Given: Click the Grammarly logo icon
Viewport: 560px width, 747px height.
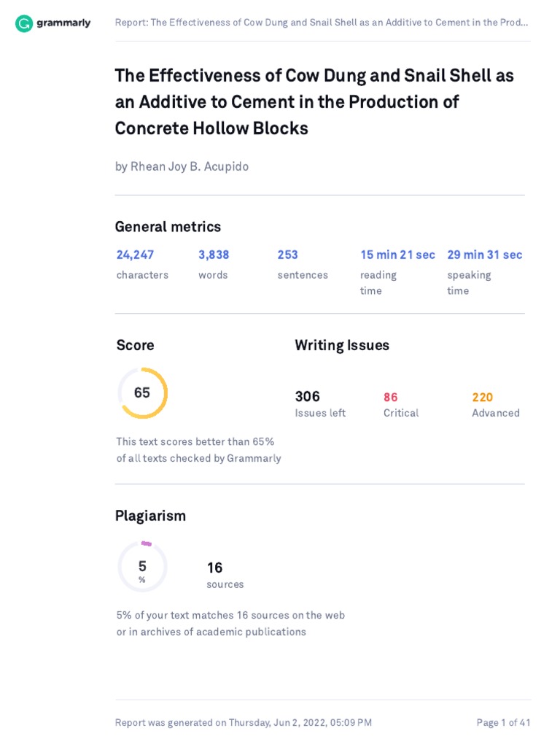Looking at the screenshot, I should click(x=24, y=23).
